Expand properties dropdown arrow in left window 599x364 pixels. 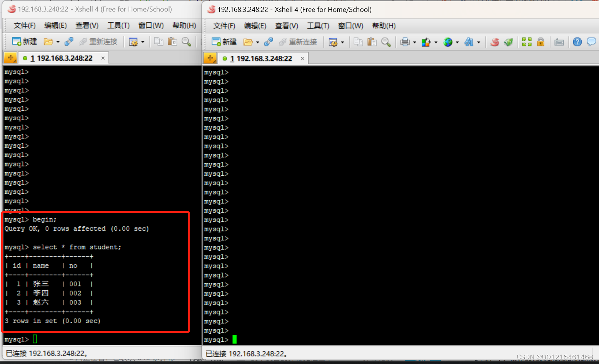[143, 42]
